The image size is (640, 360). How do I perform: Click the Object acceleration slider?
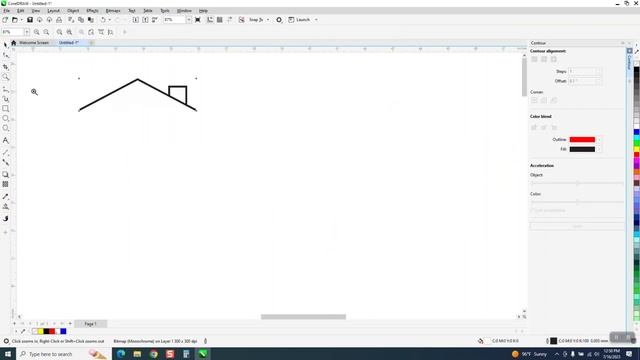point(577,183)
